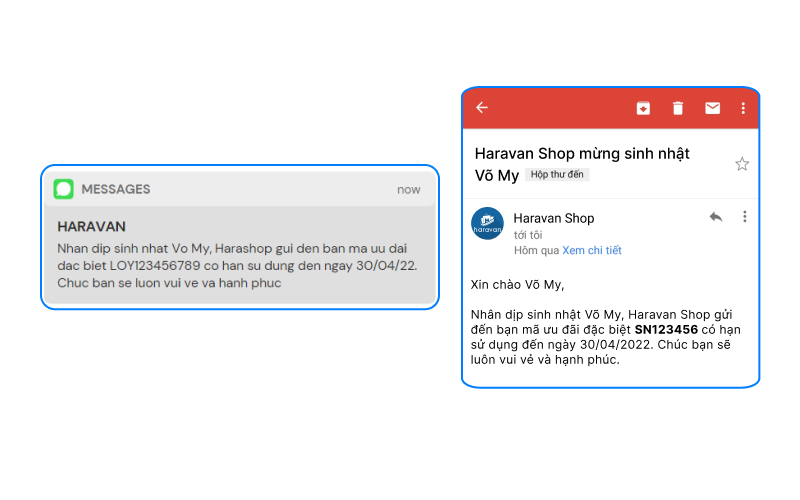The height and width of the screenshot is (500, 800).
Task: Tap the green Messages app icon
Action: click(x=64, y=189)
